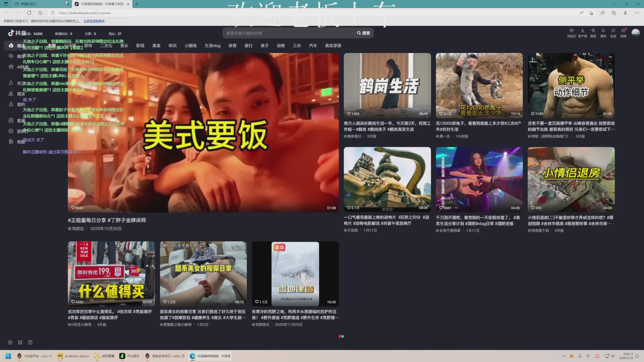Click the user avatar at top right
This screenshot has width=644, height=362.
(x=635, y=33)
